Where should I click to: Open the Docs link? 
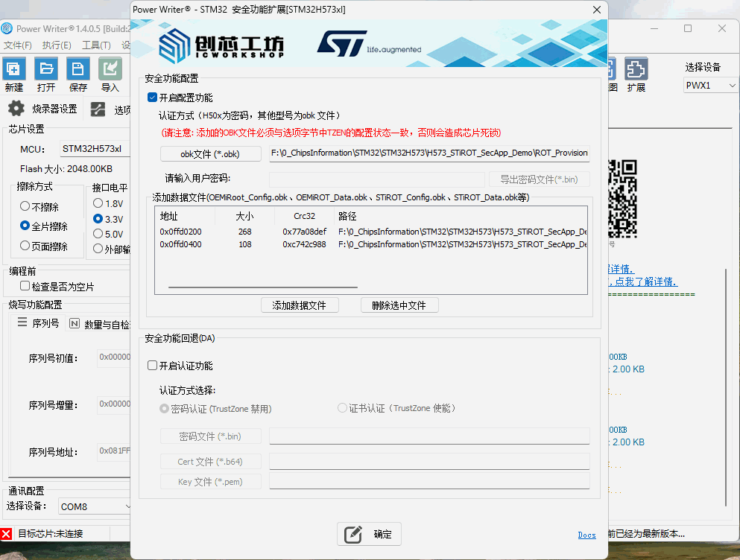click(x=586, y=535)
